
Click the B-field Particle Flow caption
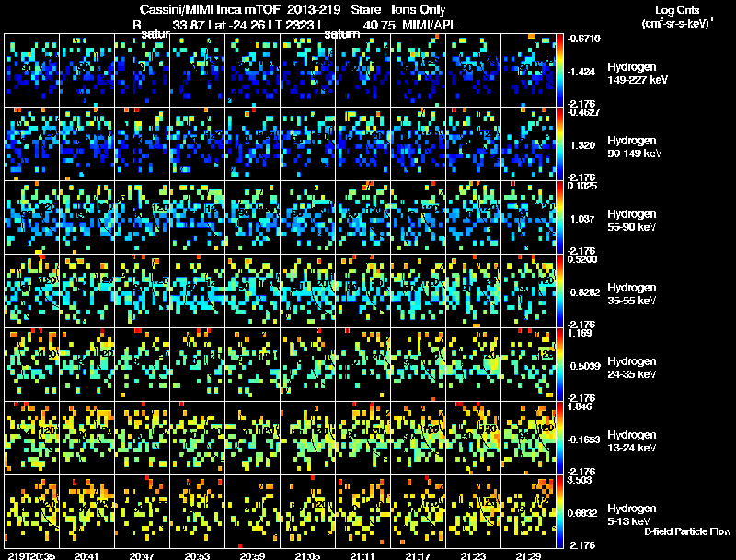pyautogui.click(x=687, y=531)
